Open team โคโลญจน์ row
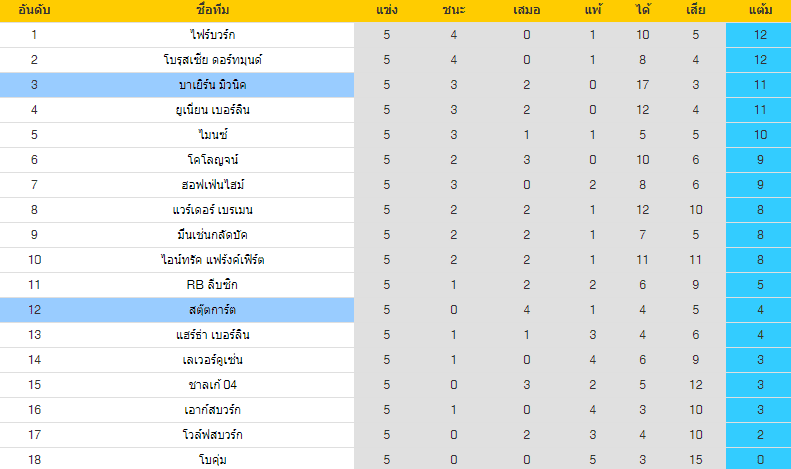 point(212,160)
